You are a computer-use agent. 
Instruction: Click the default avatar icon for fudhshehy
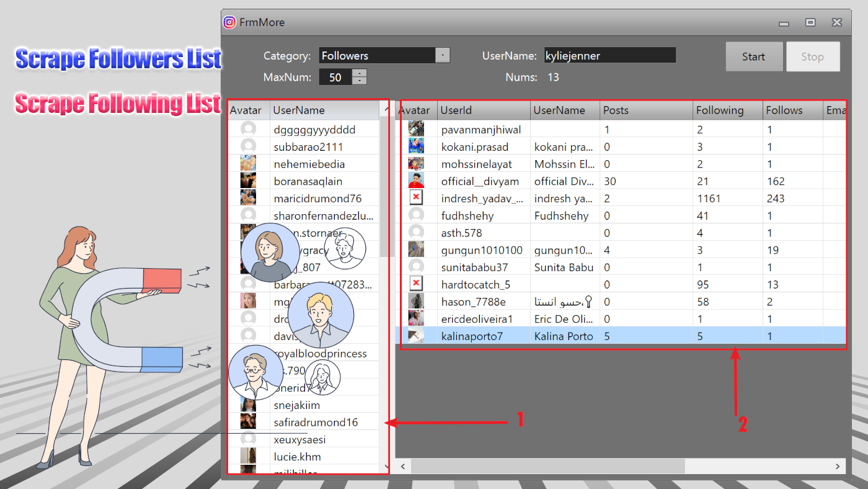[416, 215]
